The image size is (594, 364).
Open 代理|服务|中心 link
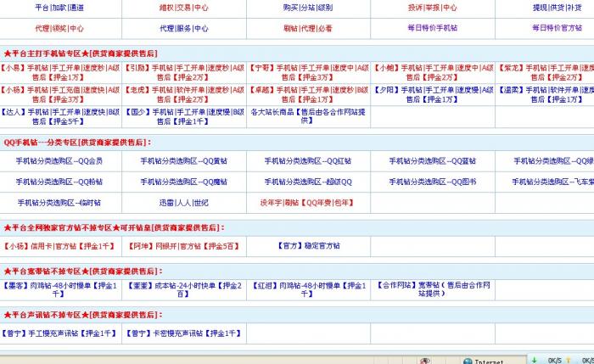pyautogui.click(x=184, y=28)
